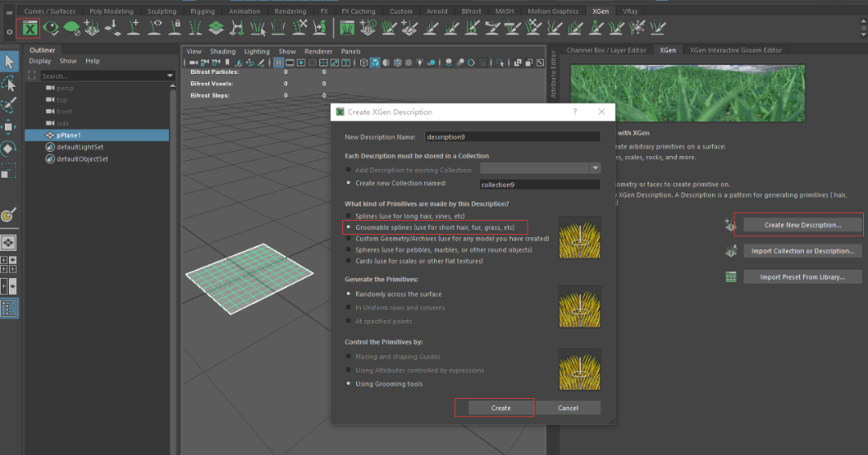The width and height of the screenshot is (868, 455).
Task: Open the XGen window shelf icon
Action: tap(30, 28)
